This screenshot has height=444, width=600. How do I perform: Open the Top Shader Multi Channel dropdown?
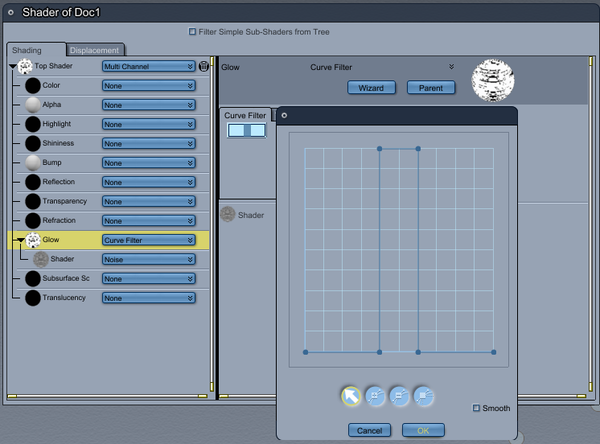[x=149, y=66]
